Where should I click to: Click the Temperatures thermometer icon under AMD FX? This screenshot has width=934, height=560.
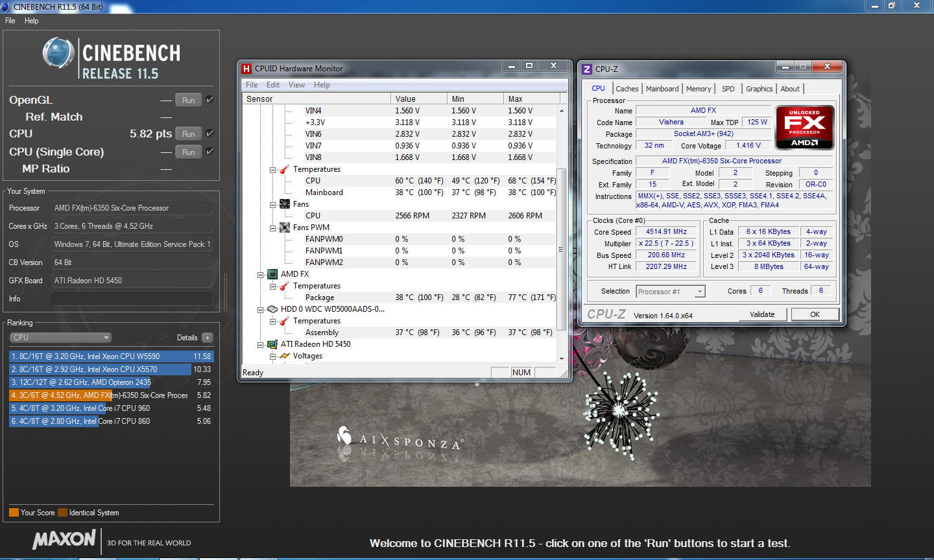(284, 286)
